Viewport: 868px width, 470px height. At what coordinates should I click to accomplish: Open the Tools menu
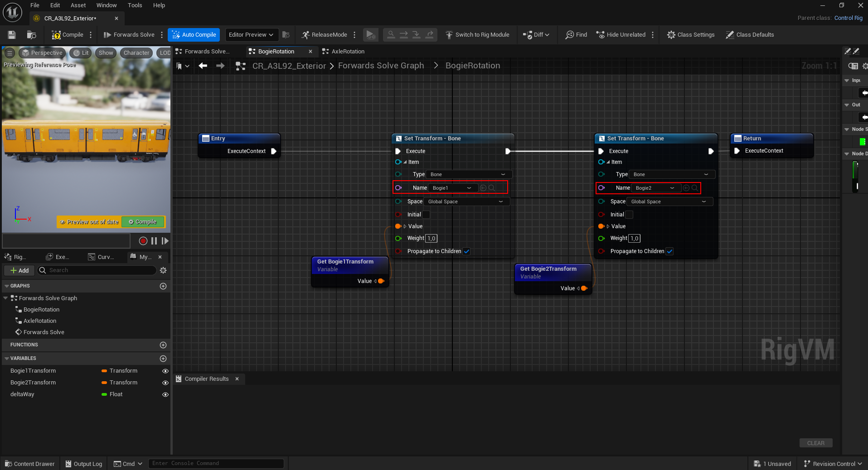pos(135,5)
